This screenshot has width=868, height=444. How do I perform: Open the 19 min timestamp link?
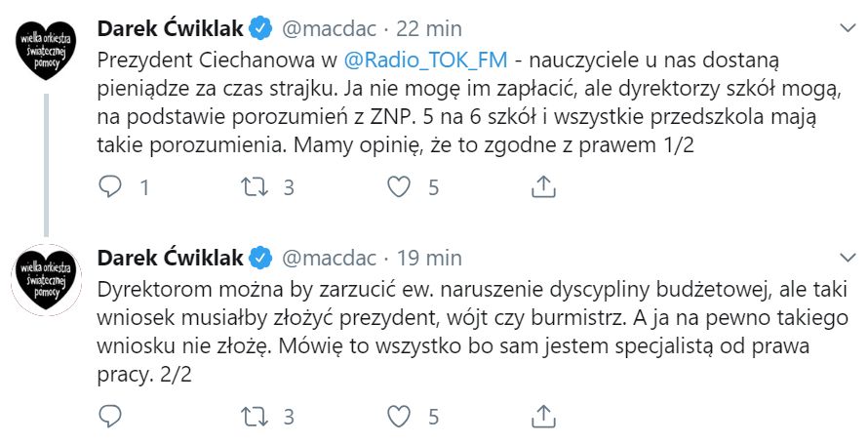point(430,257)
